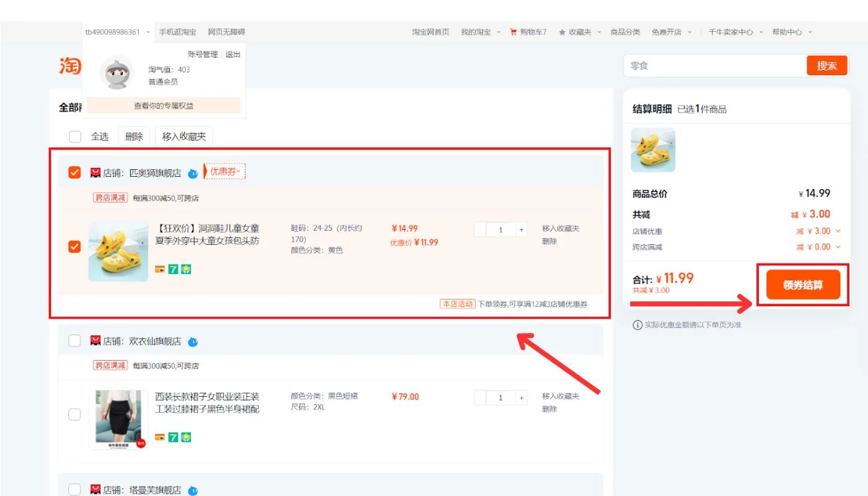Viewport: 868px width, 496px height.
Task: Click the credit card service icon under sandal item
Action: click(x=160, y=269)
